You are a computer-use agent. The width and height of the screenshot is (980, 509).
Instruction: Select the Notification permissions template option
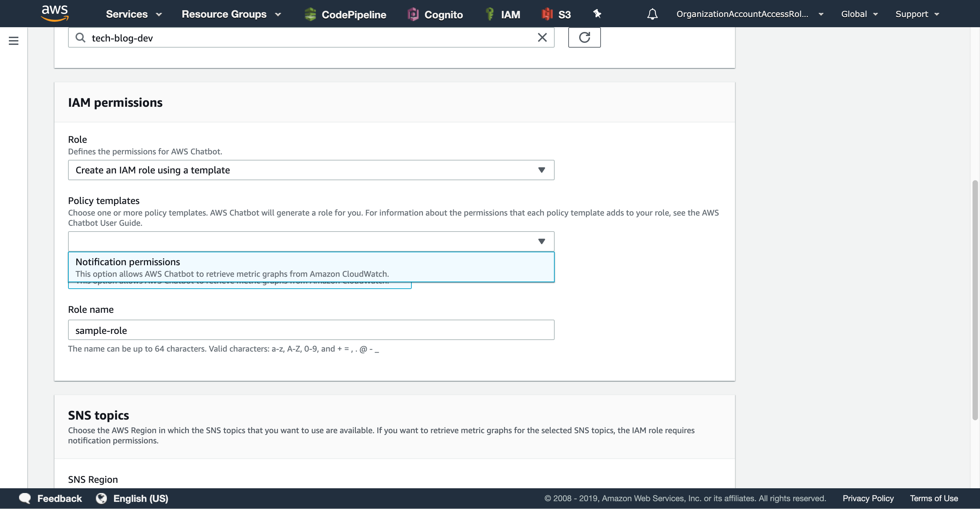click(x=311, y=267)
